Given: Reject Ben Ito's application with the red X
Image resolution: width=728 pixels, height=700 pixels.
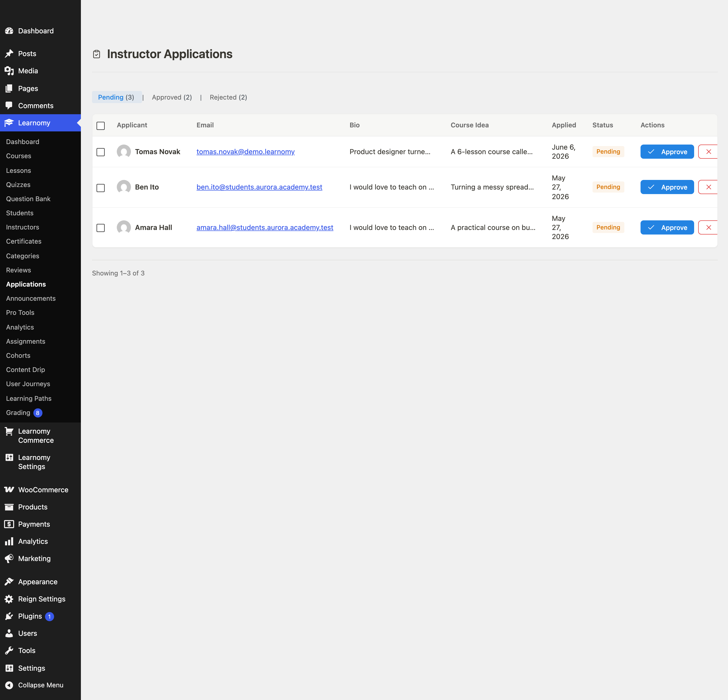Looking at the screenshot, I should [x=708, y=187].
